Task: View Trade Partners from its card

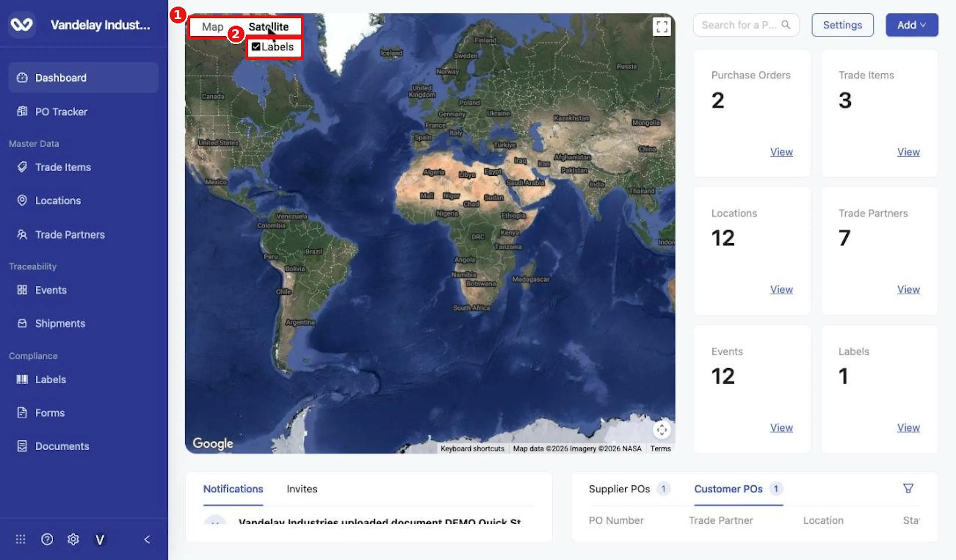Action: point(908,289)
